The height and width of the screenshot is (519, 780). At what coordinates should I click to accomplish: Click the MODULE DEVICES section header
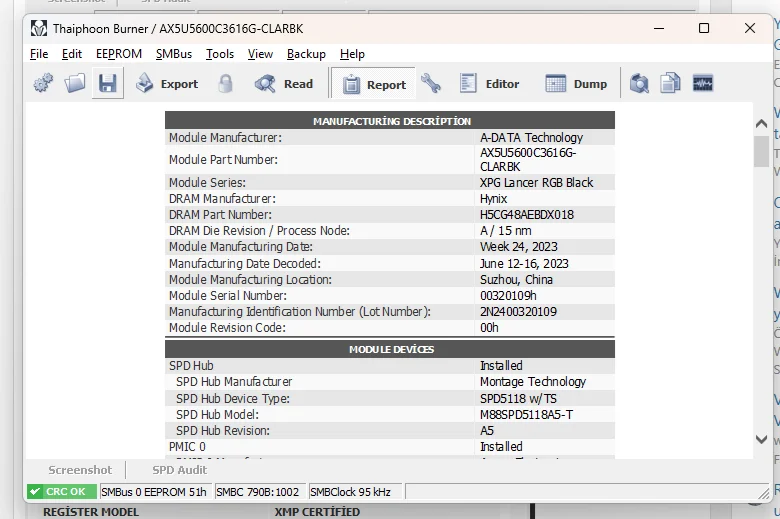click(391, 349)
